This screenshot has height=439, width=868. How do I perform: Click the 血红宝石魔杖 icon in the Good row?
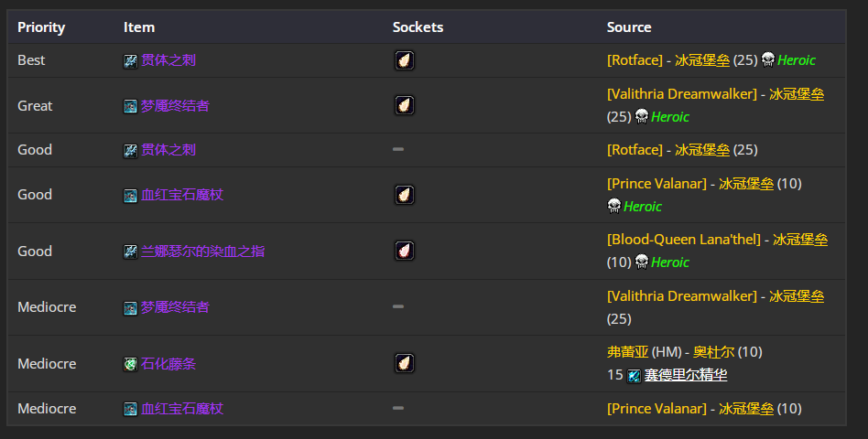click(x=130, y=195)
